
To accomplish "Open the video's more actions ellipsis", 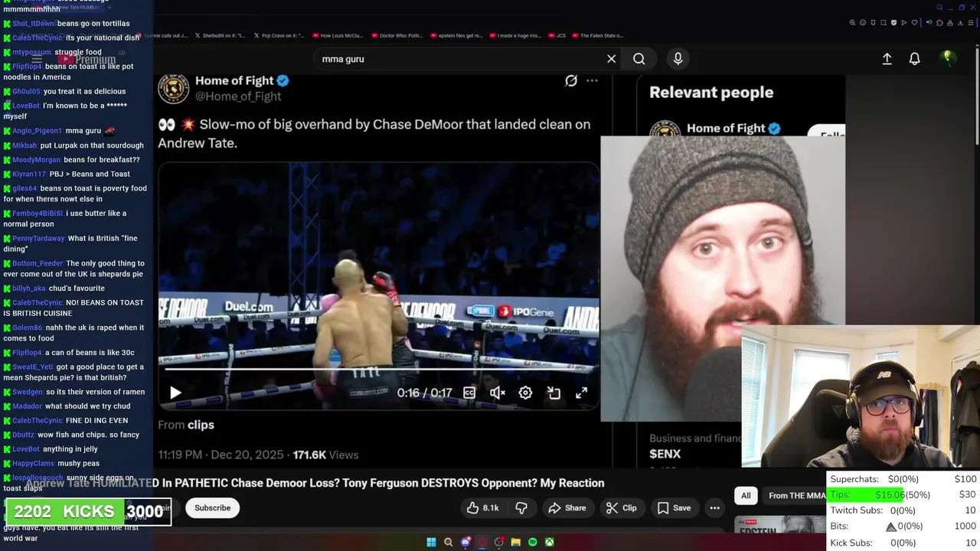I will [x=714, y=507].
